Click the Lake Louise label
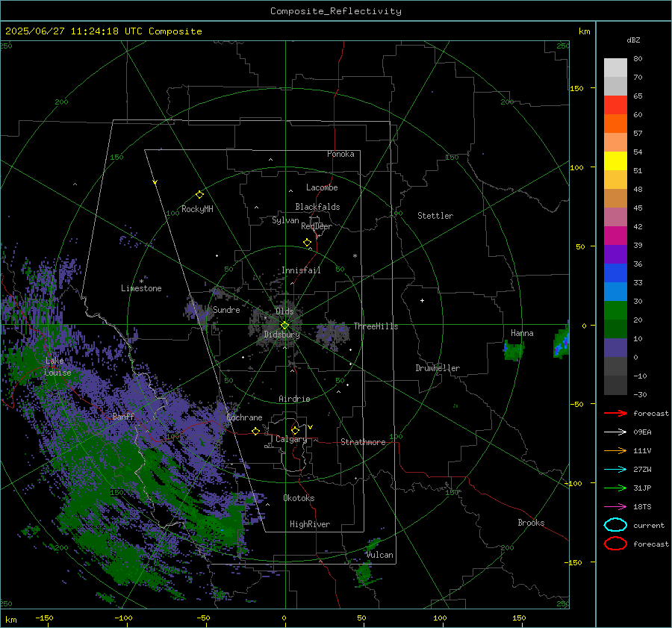The width and height of the screenshot is (672, 628). click(57, 367)
